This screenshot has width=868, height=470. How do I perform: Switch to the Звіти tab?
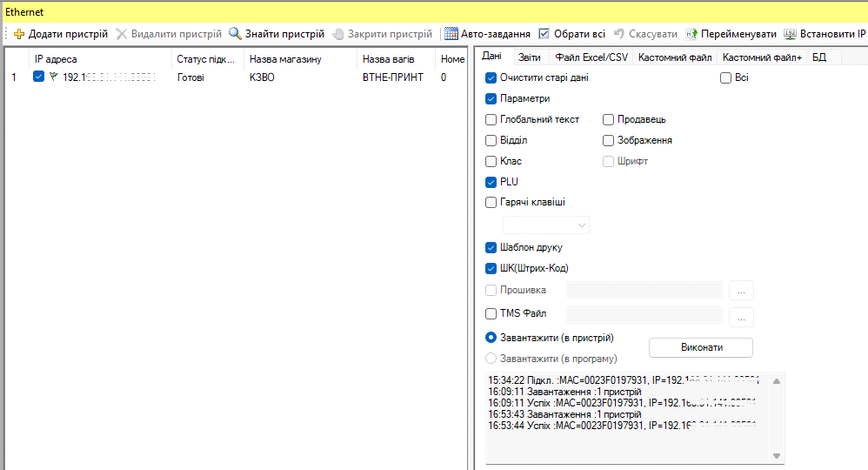click(x=529, y=57)
